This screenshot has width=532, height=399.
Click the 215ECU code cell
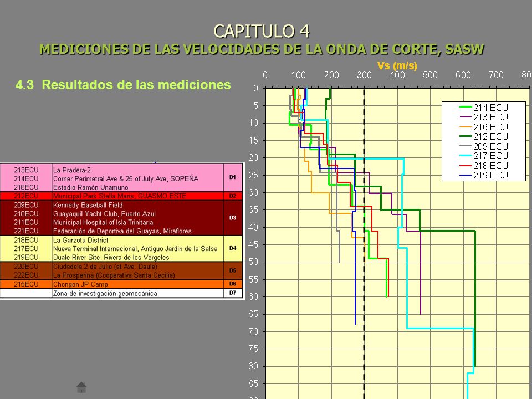point(26,284)
